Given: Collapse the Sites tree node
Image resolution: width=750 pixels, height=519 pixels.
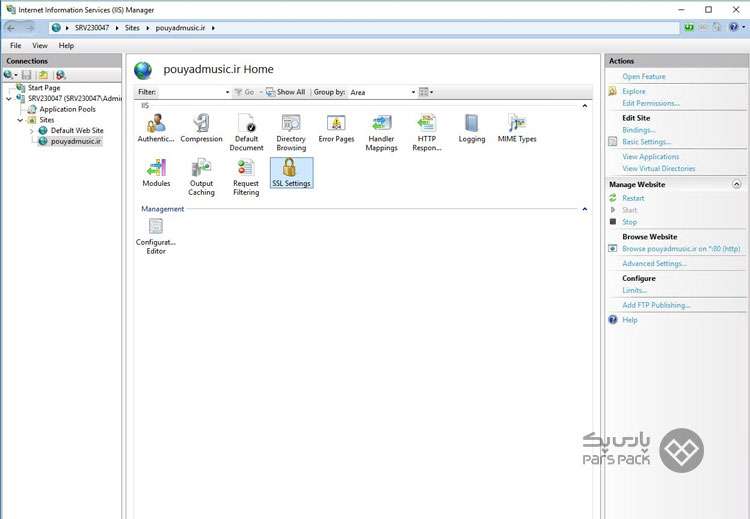Looking at the screenshot, I should pos(20,120).
